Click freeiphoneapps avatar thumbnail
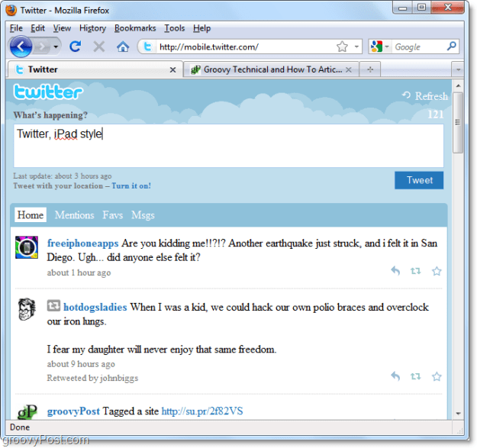477x448 pixels. coord(27,247)
